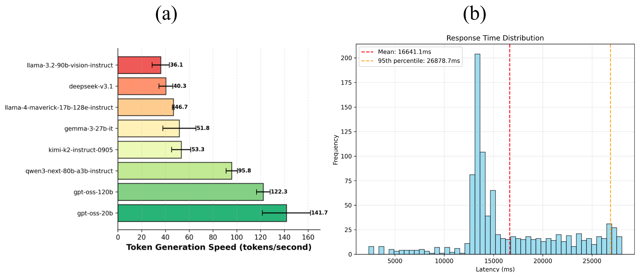This screenshot has width=644, height=278.
Task: Click the llama-4-maverick-17b-128e-instruct label
Action: click(x=59, y=108)
